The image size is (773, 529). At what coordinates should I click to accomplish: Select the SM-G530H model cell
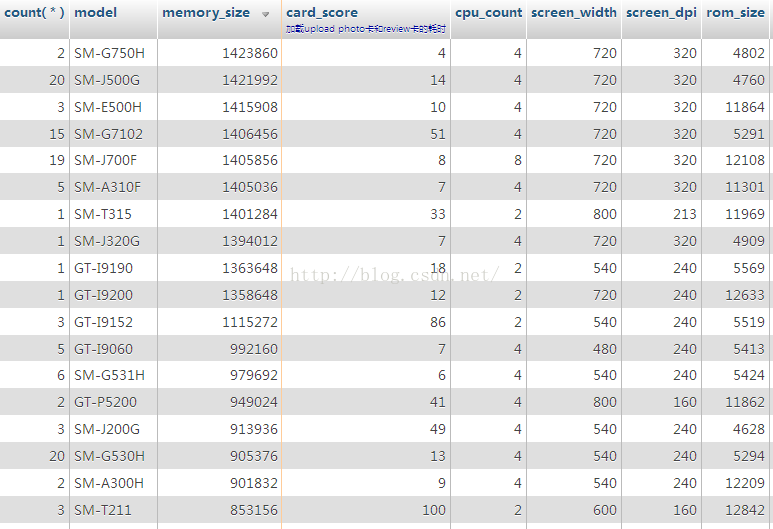click(x=109, y=456)
